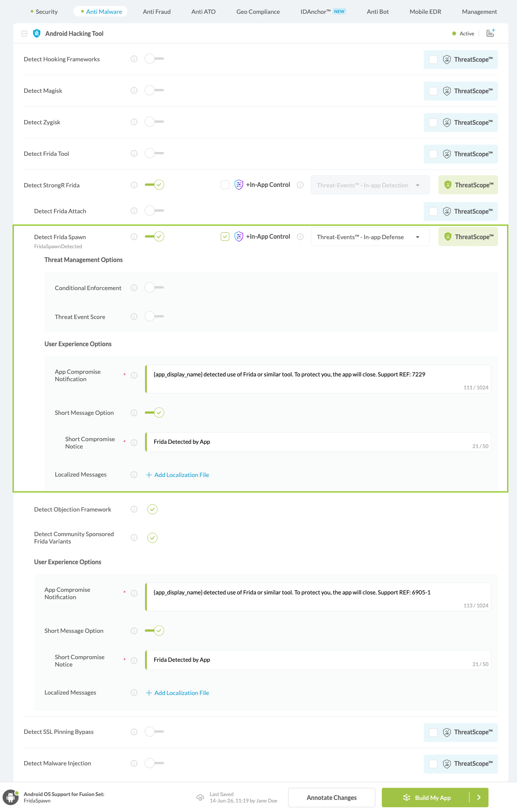
Task: Enable Conditional Enforcement toggle
Action: tap(154, 288)
